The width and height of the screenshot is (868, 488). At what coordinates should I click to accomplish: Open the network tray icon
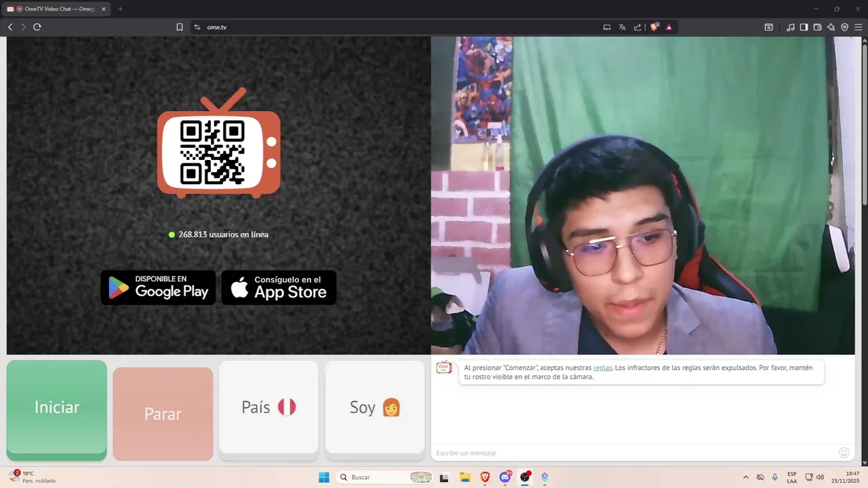[809, 477]
